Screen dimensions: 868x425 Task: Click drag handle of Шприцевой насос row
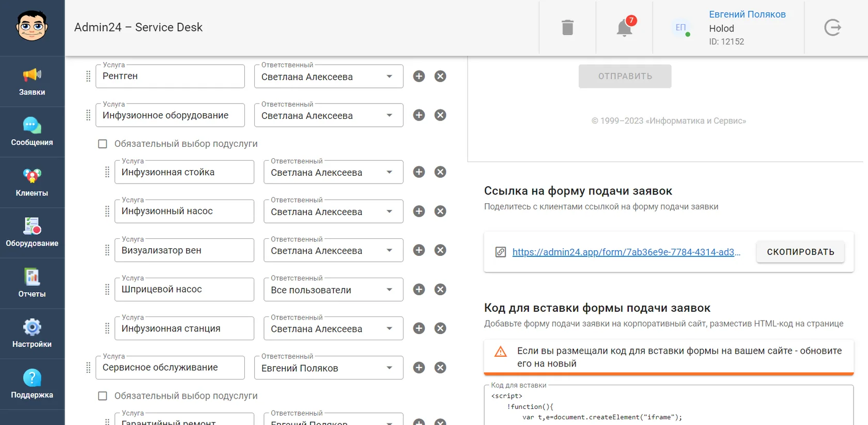point(107,289)
